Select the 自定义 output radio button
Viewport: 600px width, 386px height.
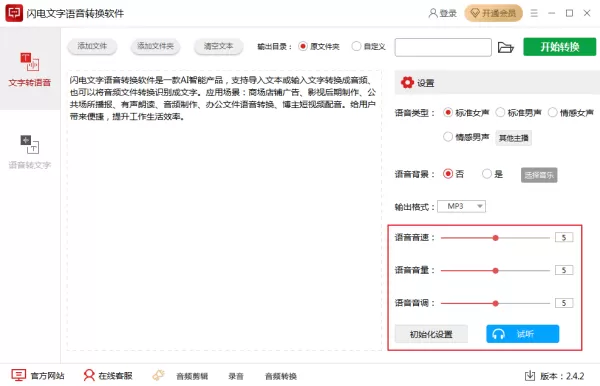click(356, 46)
